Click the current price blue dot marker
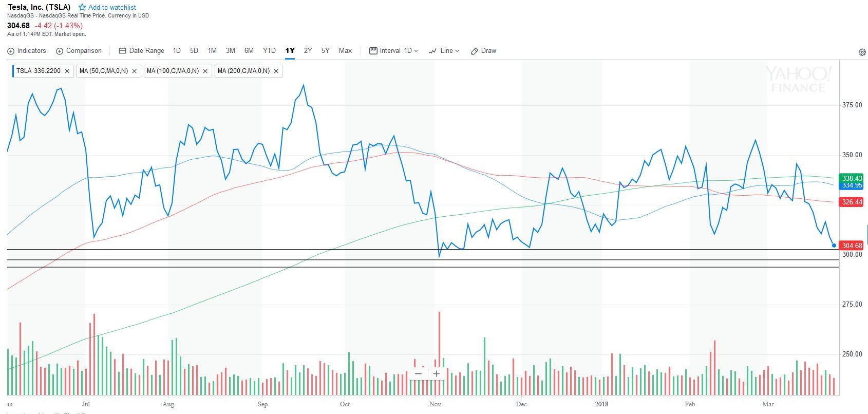Viewport: 868px width, 414px height. click(834, 246)
